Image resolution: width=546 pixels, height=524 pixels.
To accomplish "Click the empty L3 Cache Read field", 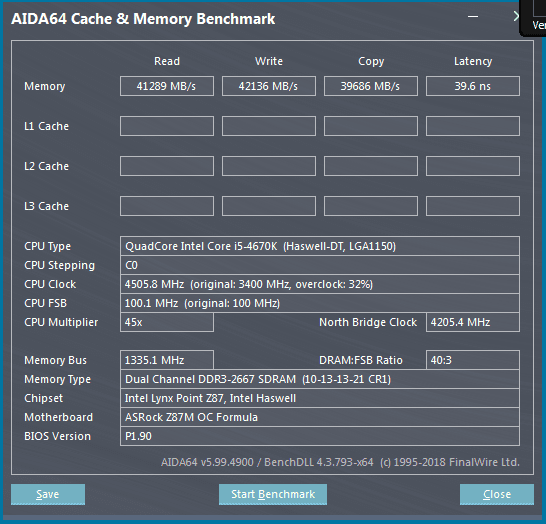I will (167, 206).
